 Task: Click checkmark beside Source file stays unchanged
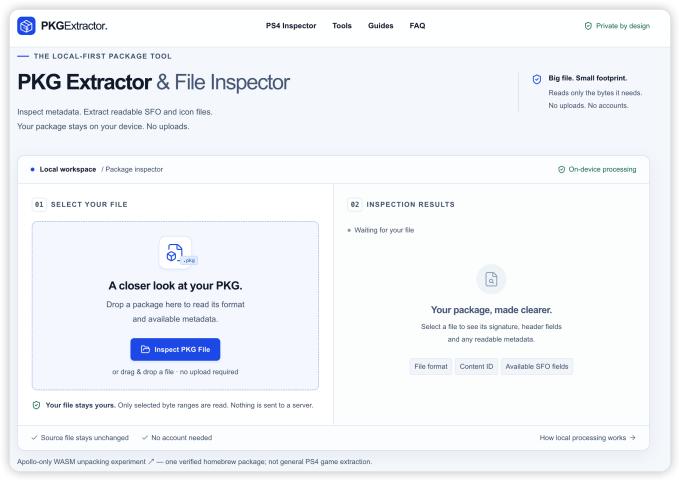pos(34,438)
